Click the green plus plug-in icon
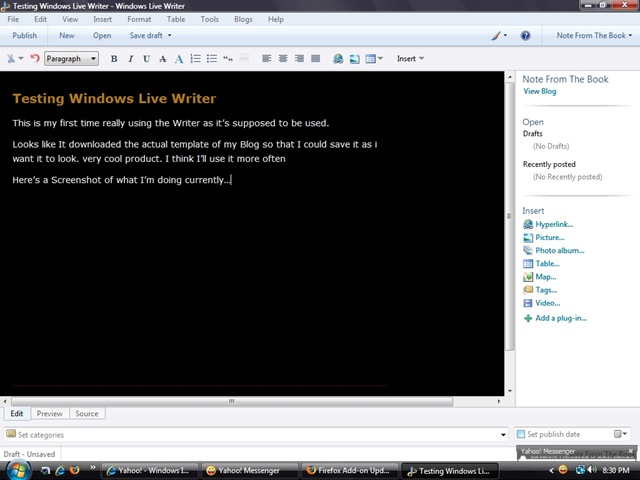Viewport: 640px width, 480px height. pos(528,318)
